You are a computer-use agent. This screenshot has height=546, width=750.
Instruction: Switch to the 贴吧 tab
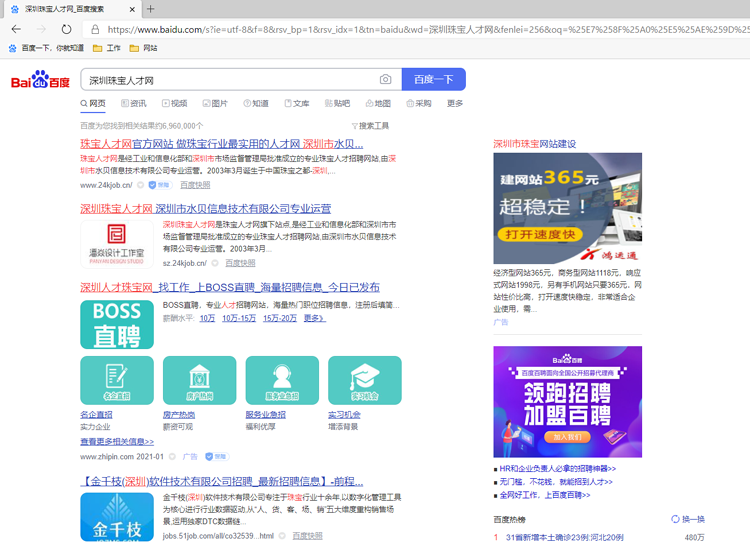(x=337, y=103)
